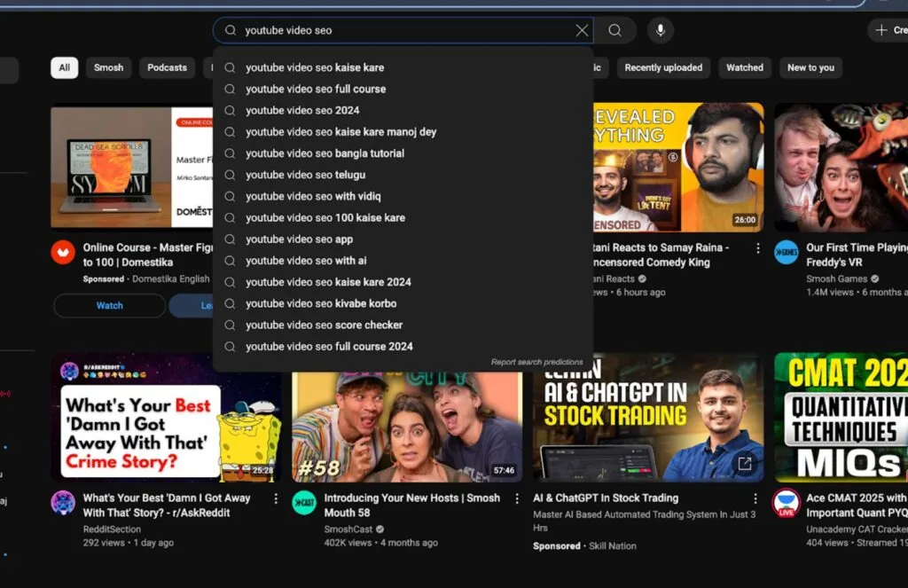Click Report search predictions link
The width and height of the screenshot is (908, 588).
[536, 362]
